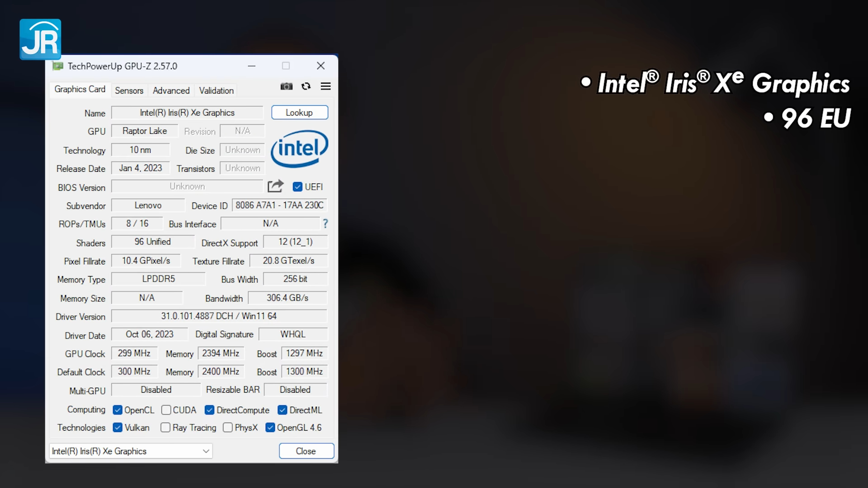Click the Driver Version field

tap(219, 316)
